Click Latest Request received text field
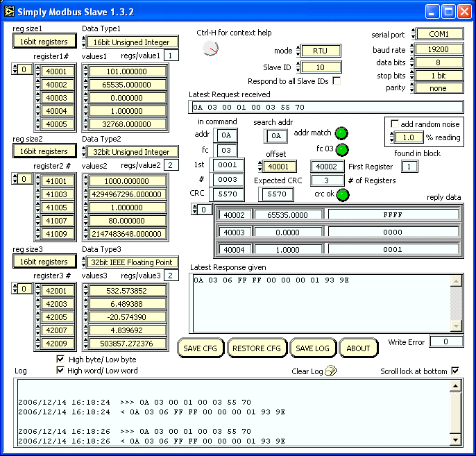Image resolution: width=476 pixels, height=456 pixels. click(x=325, y=107)
